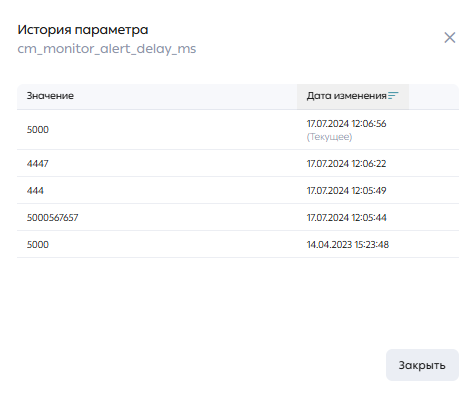Click date 17.07.2024 12:05:49
The width and height of the screenshot is (473, 398).
coord(346,191)
